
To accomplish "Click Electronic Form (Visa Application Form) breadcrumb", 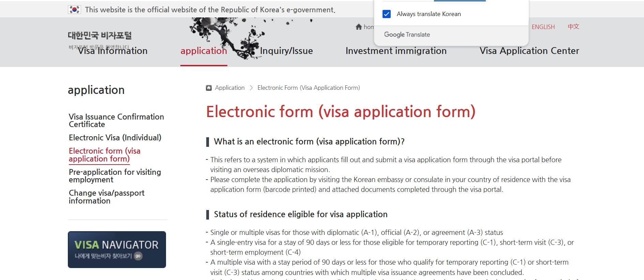I will [309, 88].
